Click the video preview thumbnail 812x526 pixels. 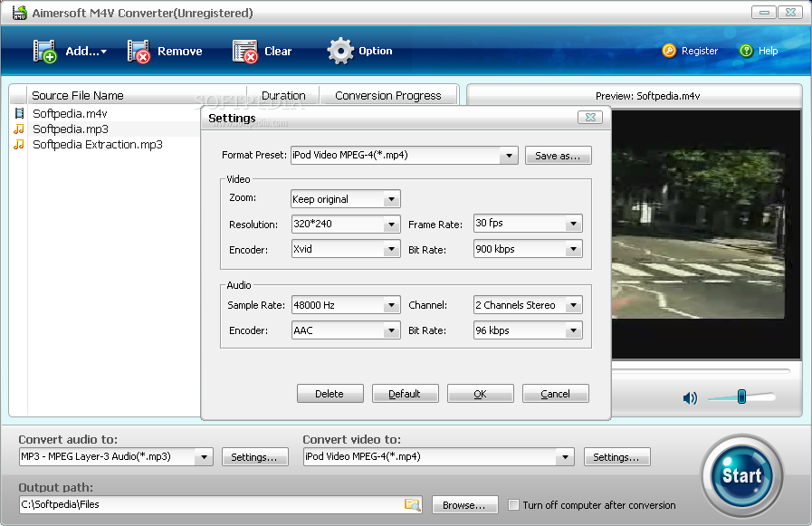[x=706, y=234]
